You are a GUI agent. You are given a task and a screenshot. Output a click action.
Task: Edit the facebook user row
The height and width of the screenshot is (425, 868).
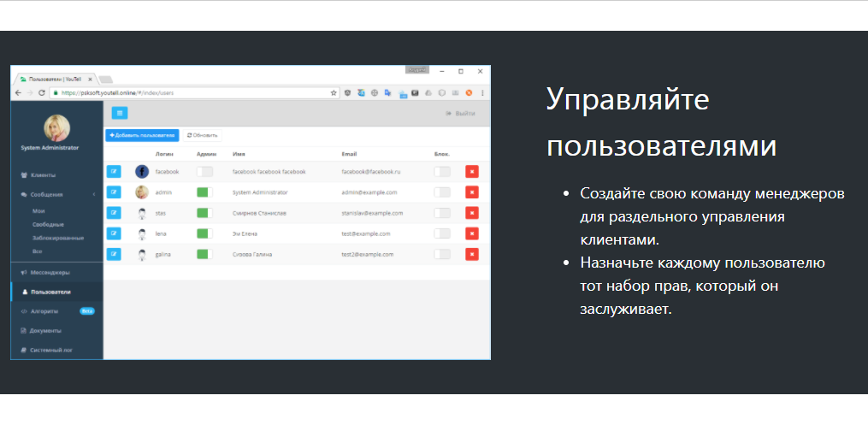pyautogui.click(x=114, y=172)
